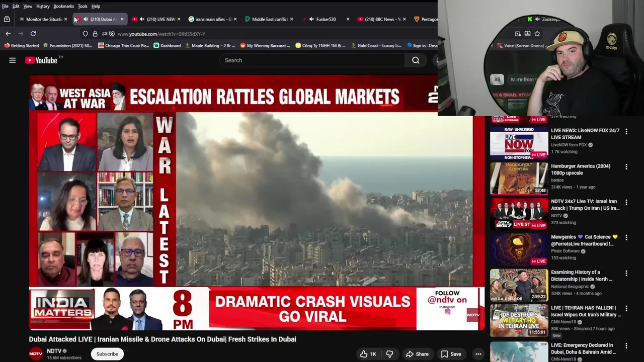
Task: Open the National Geographic channel link
Action: pyautogui.click(x=570, y=287)
